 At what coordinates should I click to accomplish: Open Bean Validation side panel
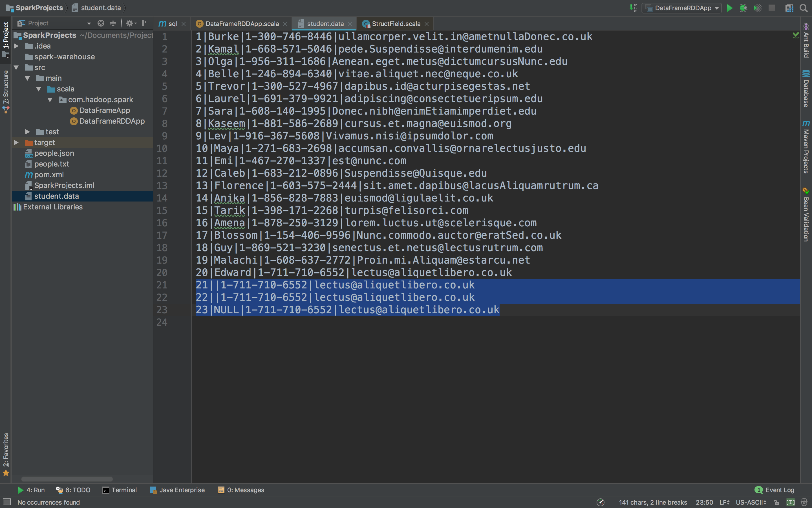click(806, 214)
